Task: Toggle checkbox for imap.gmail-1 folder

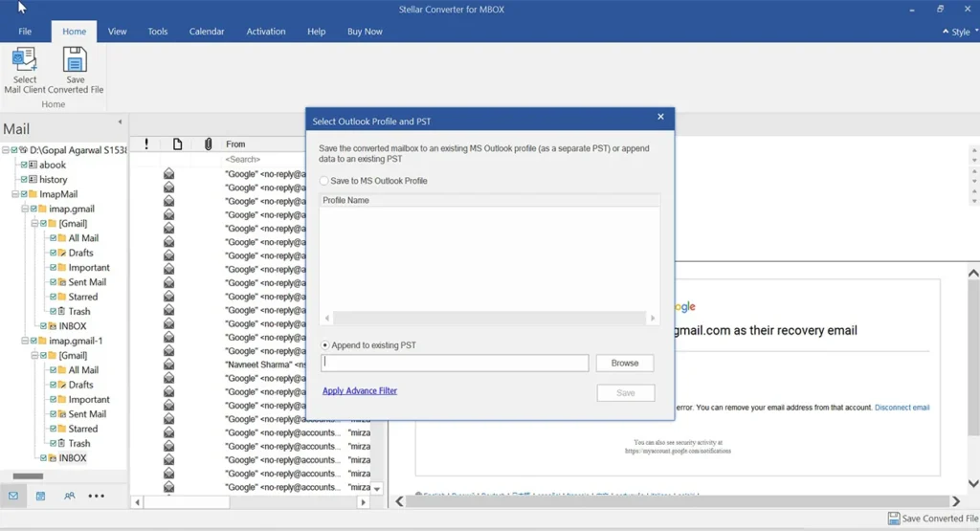Action: pos(33,341)
